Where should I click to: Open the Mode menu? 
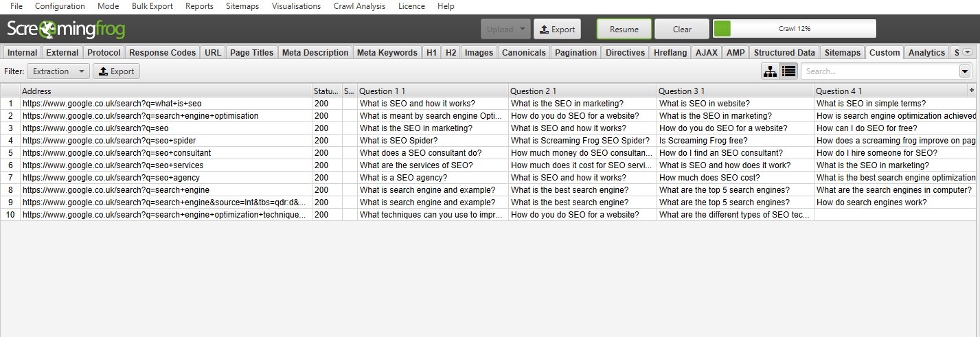tap(108, 6)
